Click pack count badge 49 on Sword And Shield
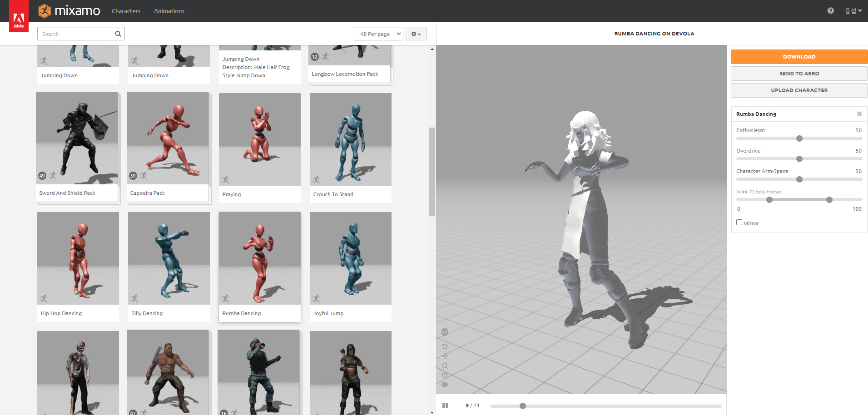Screen dimensions: 868x415 coord(42,176)
